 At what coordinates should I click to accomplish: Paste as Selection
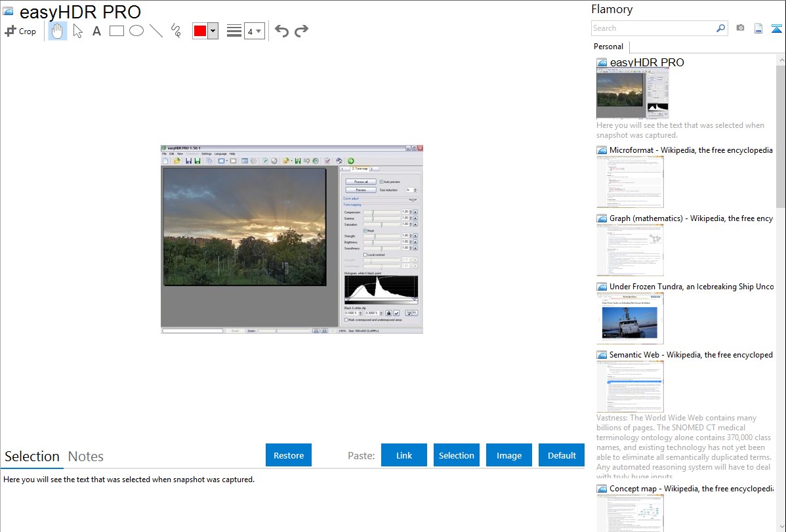[456, 455]
